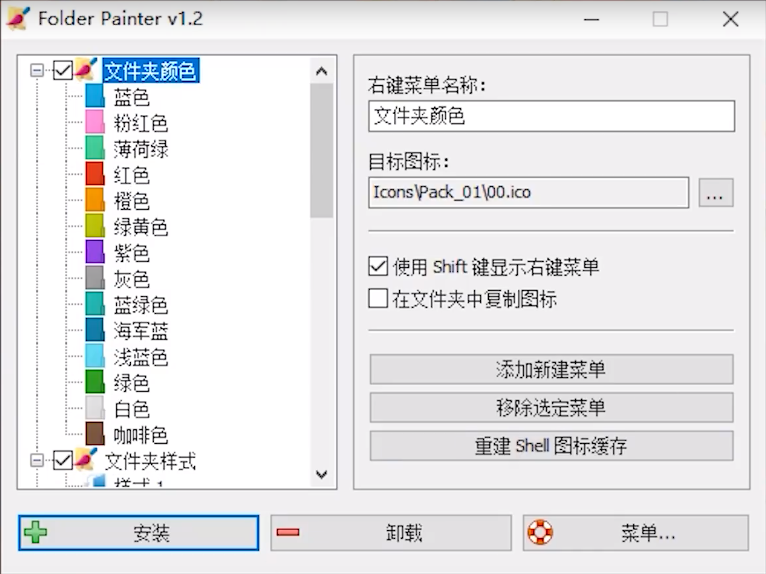Viewport: 766px width, 574px height.
Task: Uncheck the 文件夹样式 tree checkbox
Action: [63, 460]
